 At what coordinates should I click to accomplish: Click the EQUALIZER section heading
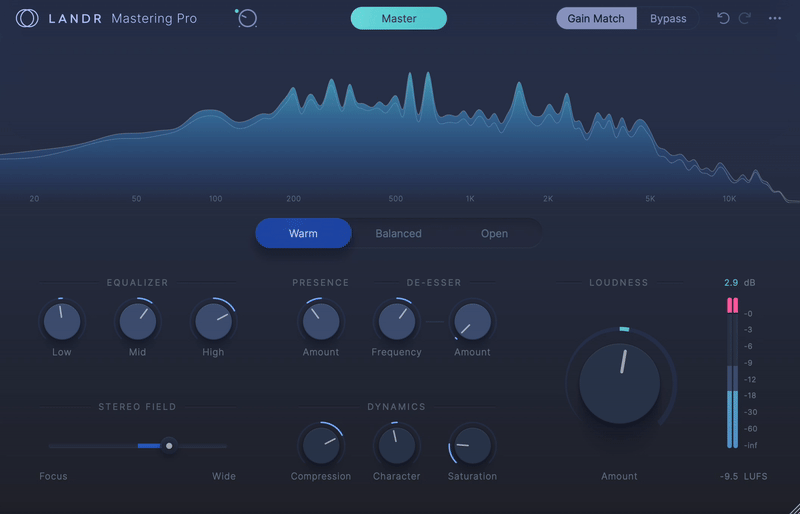(137, 282)
